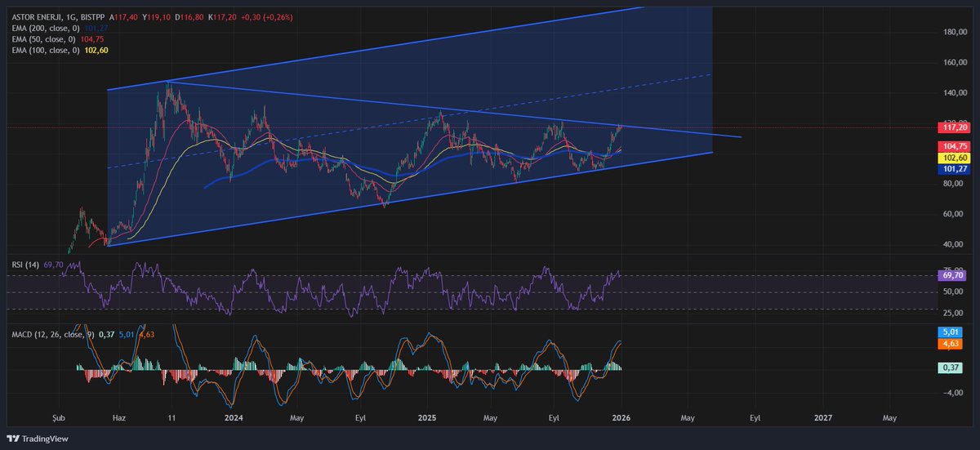The image size is (980, 450).
Task: Select the EMA (50, close, 0) legend
Action: pyautogui.click(x=43, y=39)
